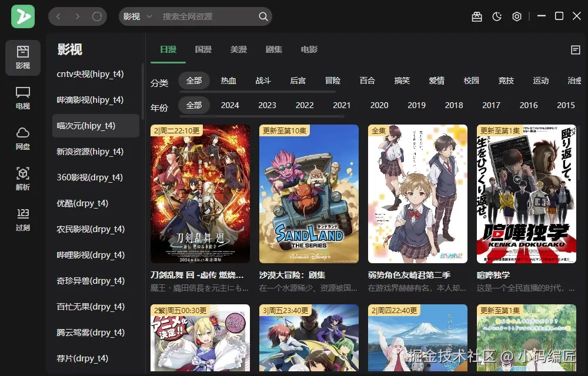Select source 奇珍异兽(drpy_t4)
Viewport: 588px width, 376px height.
pyautogui.click(x=96, y=281)
